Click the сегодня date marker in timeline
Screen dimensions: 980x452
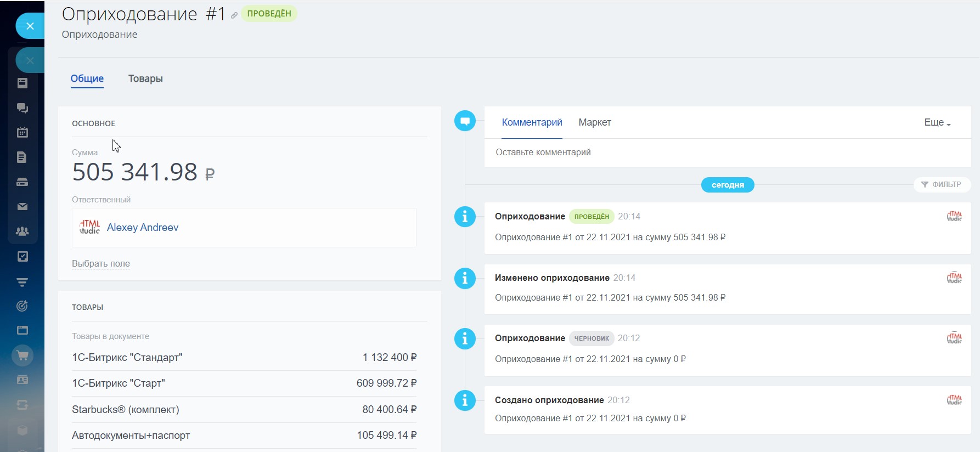[x=727, y=185]
